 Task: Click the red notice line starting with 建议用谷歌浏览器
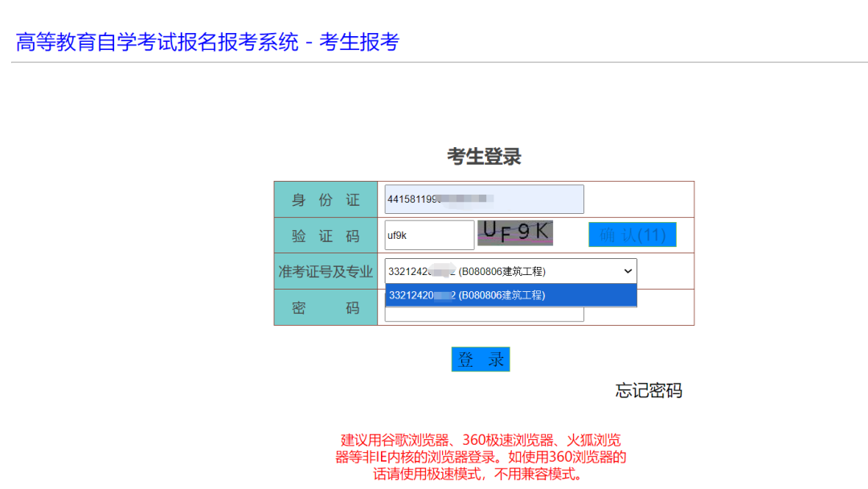point(481,441)
